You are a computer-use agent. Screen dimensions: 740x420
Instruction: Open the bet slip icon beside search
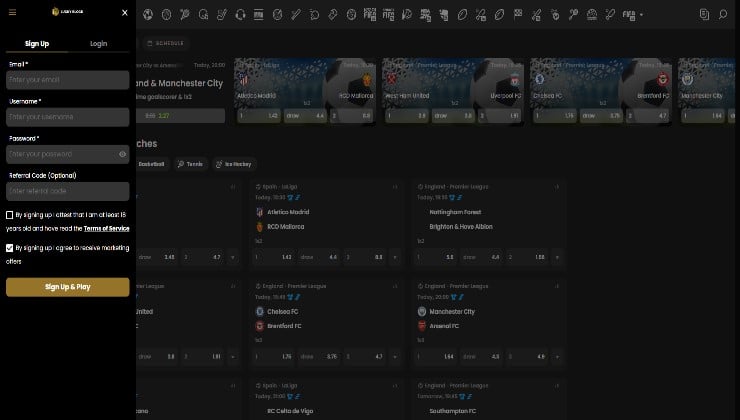(x=704, y=15)
